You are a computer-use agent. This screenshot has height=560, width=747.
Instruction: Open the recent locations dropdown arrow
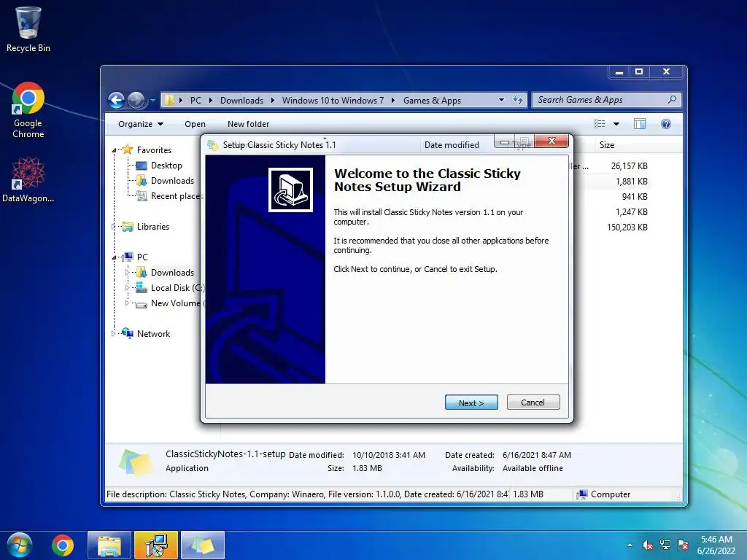(152, 101)
